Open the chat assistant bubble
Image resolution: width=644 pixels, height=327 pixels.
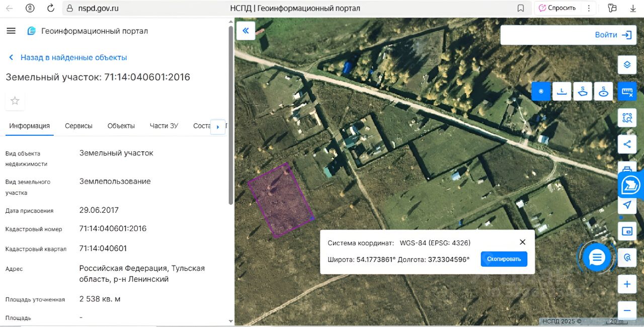[597, 258]
